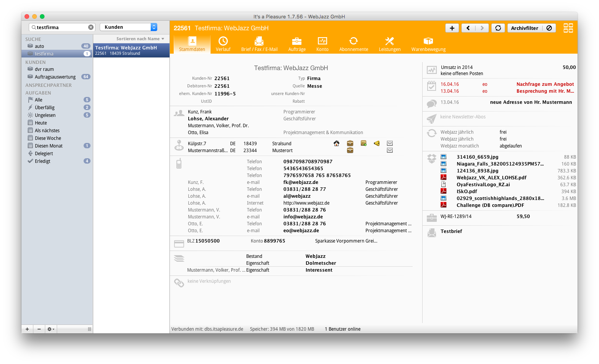Select the Leistungen tab

click(390, 44)
